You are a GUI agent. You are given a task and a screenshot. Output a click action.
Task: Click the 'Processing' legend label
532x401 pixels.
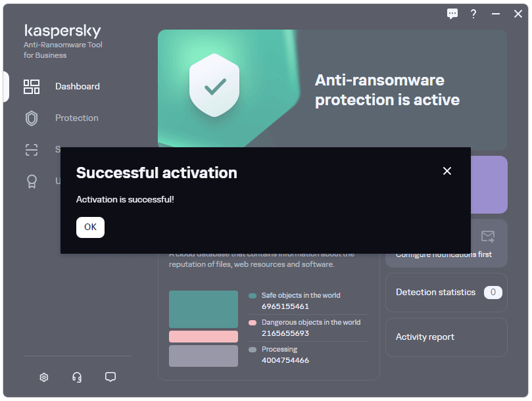[279, 349]
